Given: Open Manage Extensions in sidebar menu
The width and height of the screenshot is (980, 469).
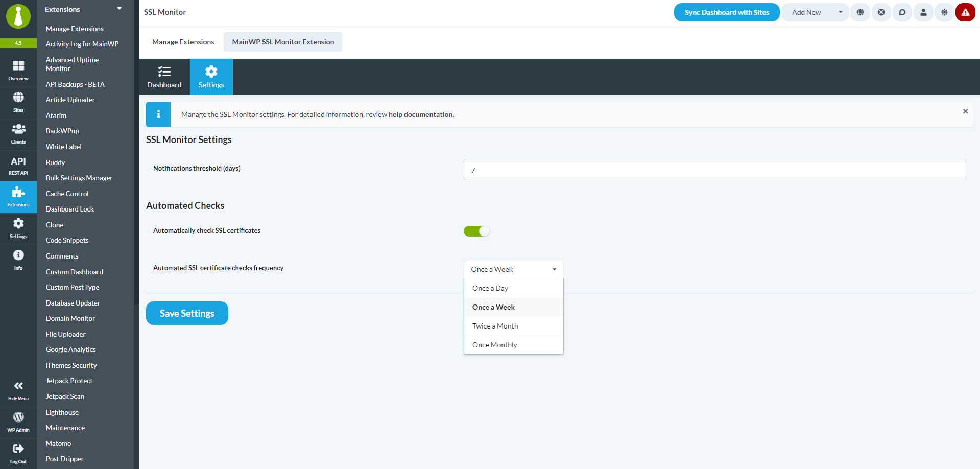Looking at the screenshot, I should click(75, 29).
